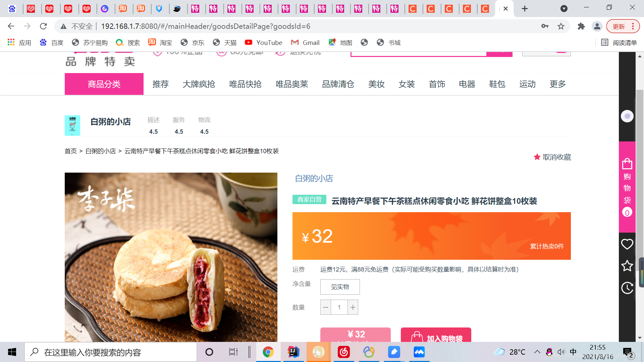Open Navicat from the taskbar
This screenshot has width=644, height=362.
pyautogui.click(x=318, y=352)
